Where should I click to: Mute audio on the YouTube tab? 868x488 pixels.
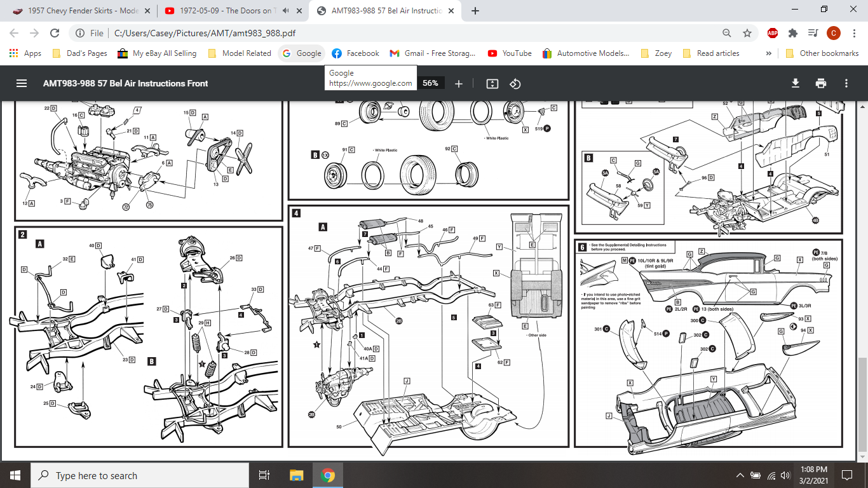pos(287,11)
